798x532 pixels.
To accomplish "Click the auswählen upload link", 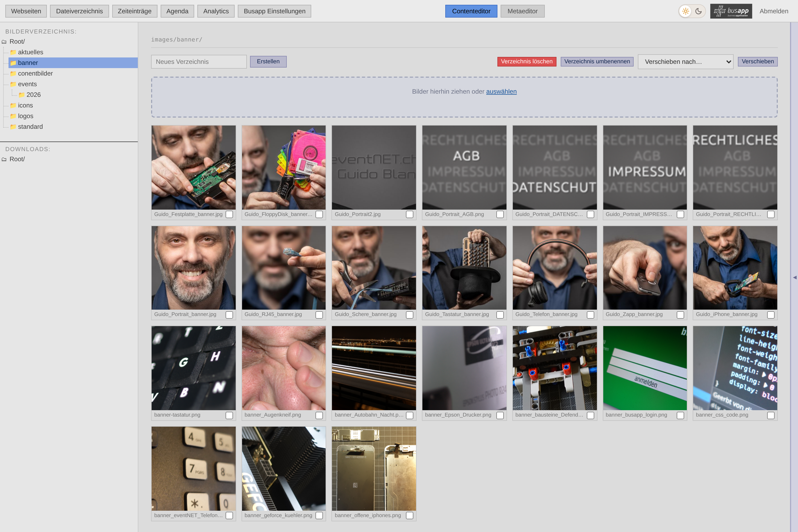I will pos(501,92).
